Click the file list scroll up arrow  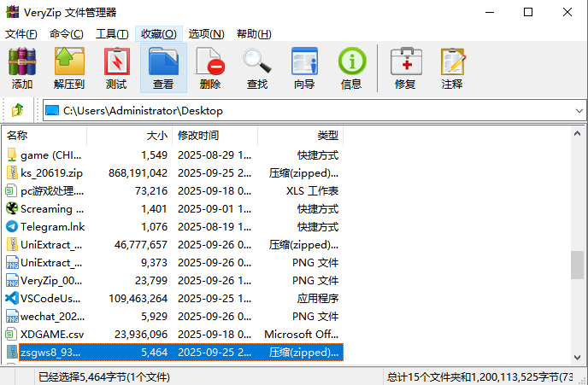[x=578, y=133]
